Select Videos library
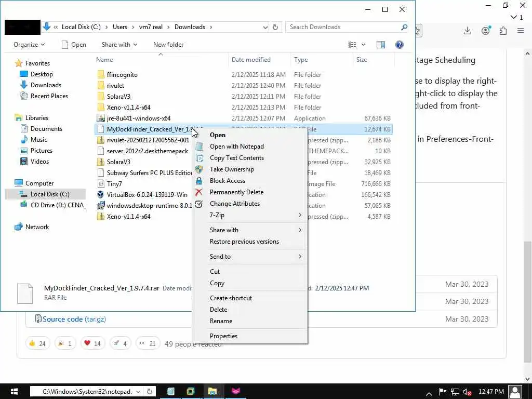The height and width of the screenshot is (399, 532). point(39,162)
